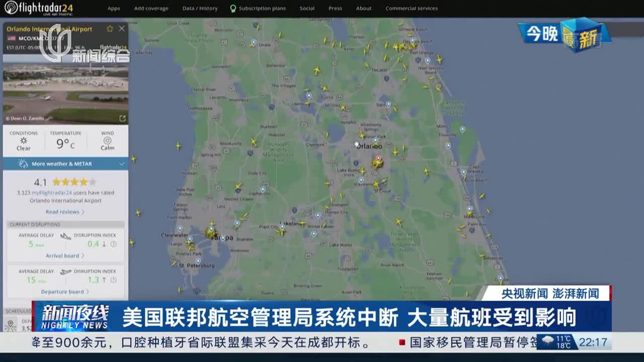
Task: Open Add coverage in top navigation
Action: (x=151, y=8)
